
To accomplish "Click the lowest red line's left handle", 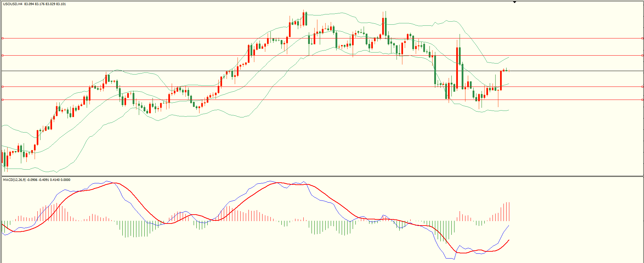I will (3, 100).
